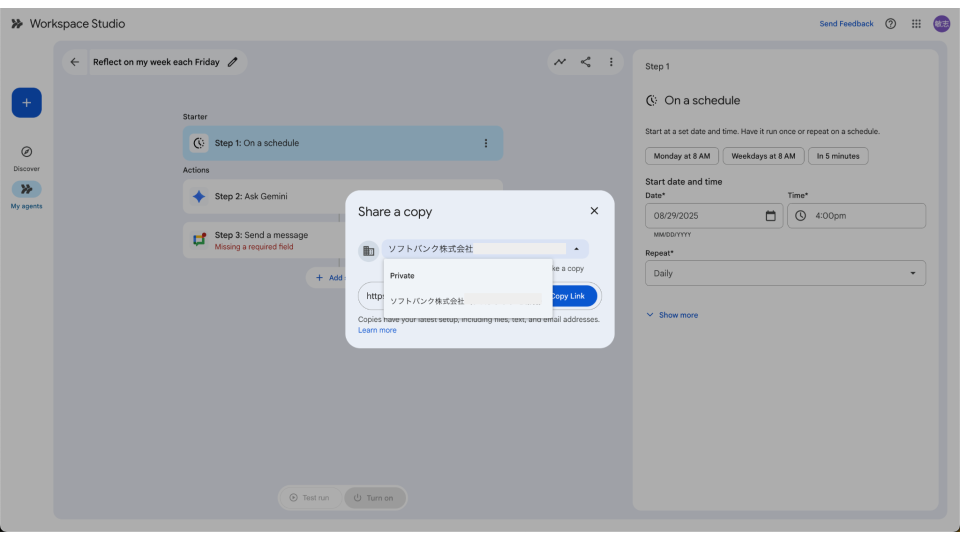Select Private from sharing options
The height and width of the screenshot is (540, 960).
coord(403,275)
